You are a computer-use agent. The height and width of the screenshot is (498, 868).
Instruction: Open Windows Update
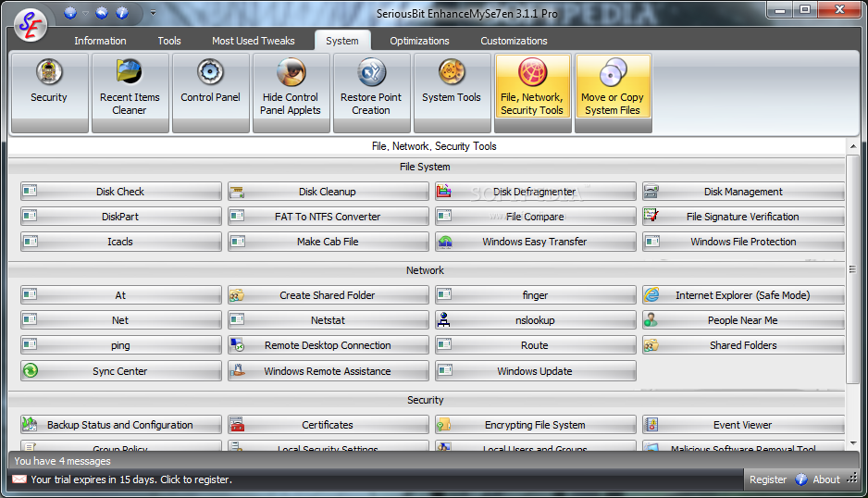(x=535, y=371)
